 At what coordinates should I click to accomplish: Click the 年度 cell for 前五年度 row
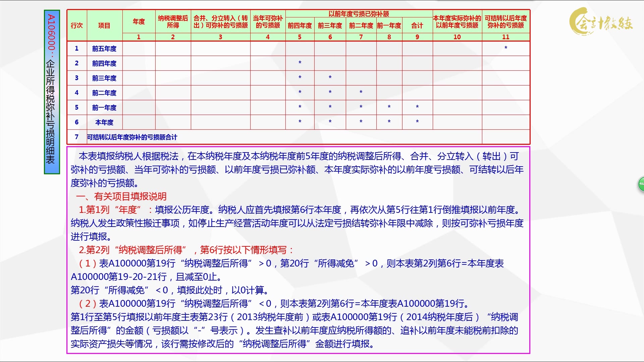139,49
